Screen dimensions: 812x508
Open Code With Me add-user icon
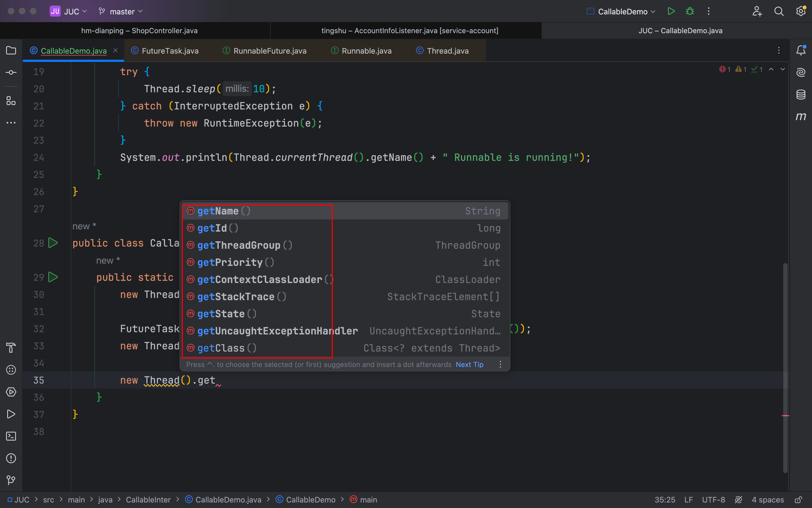757,11
